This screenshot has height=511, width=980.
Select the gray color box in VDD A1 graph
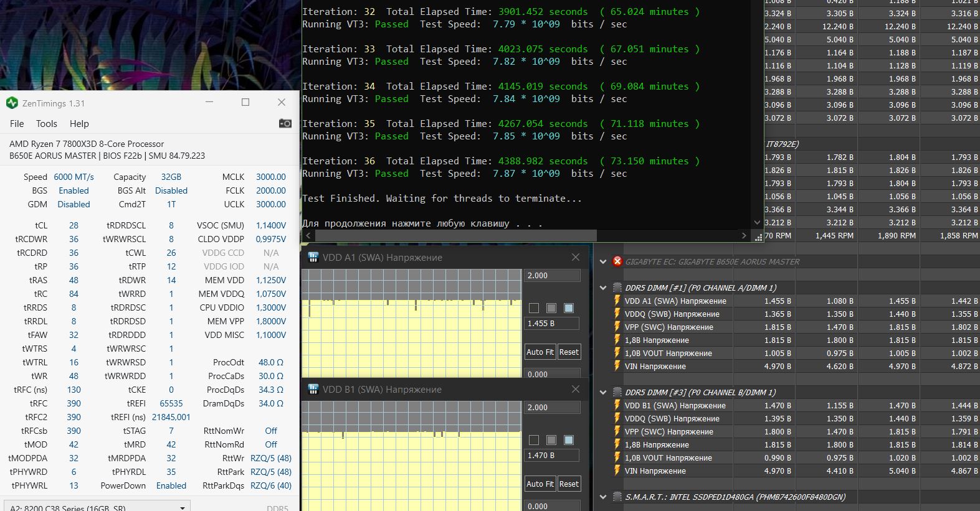(551, 308)
